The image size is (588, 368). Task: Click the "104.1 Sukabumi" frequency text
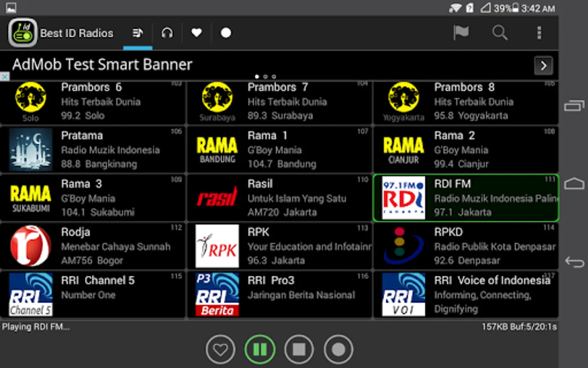point(98,212)
